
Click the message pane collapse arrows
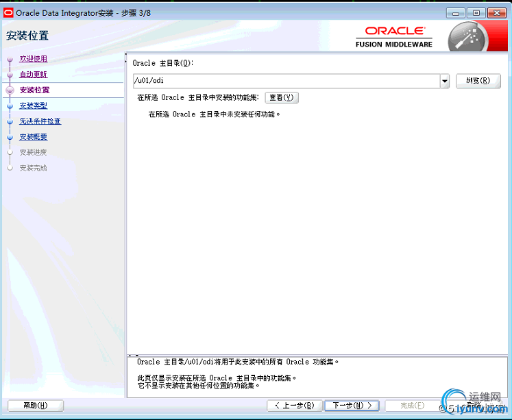coord(134,356)
